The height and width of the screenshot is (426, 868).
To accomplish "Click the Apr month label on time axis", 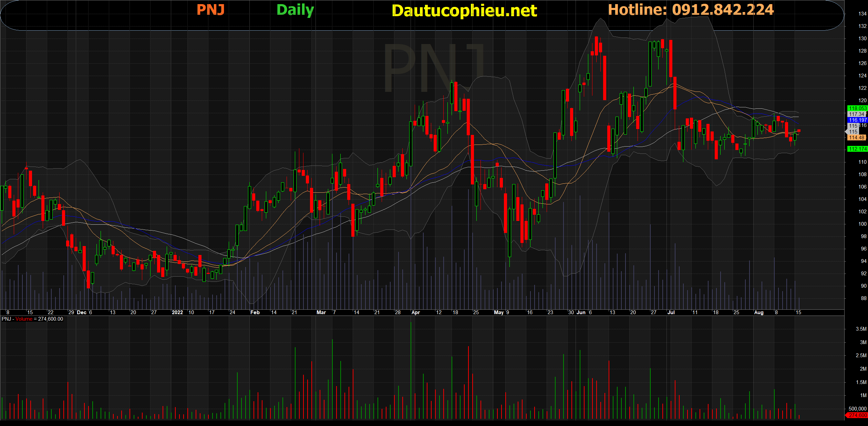I will click(x=416, y=312).
